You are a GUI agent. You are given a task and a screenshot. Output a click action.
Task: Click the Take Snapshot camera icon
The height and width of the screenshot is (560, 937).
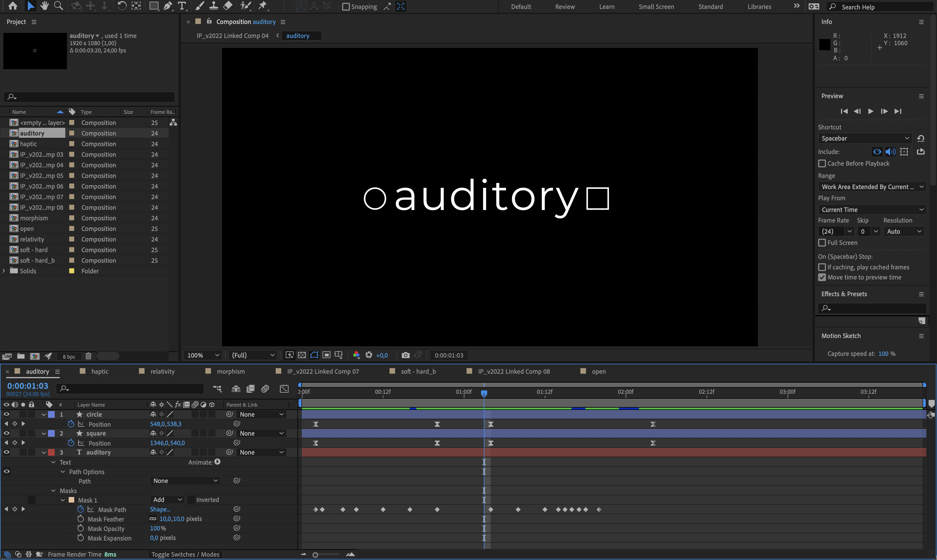(x=405, y=355)
